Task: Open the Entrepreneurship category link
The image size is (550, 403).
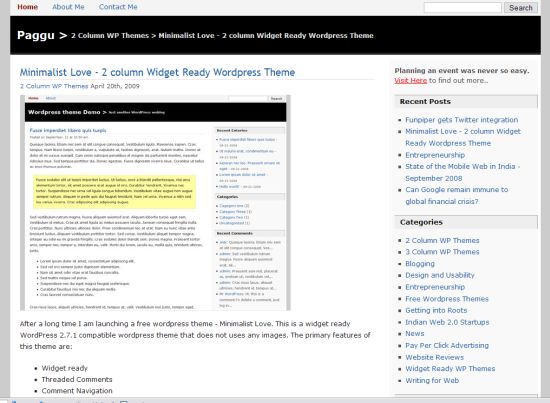Action: pyautogui.click(x=435, y=287)
